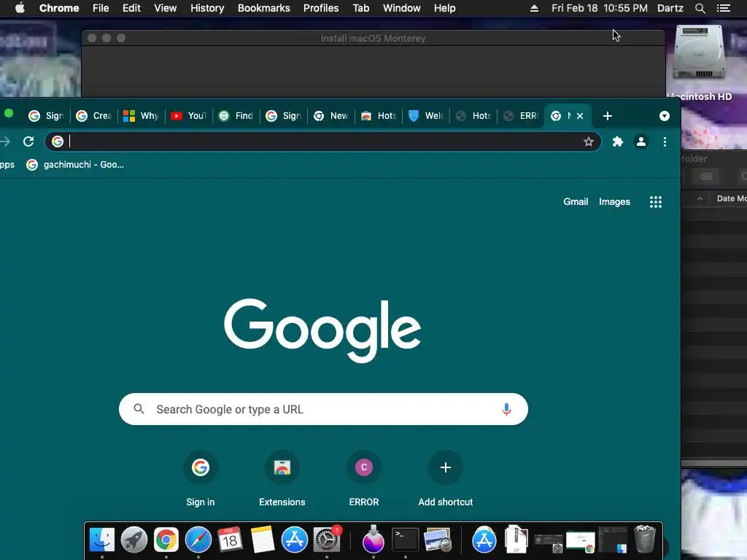Open the History menu
This screenshot has width=747, height=560.
tap(207, 8)
